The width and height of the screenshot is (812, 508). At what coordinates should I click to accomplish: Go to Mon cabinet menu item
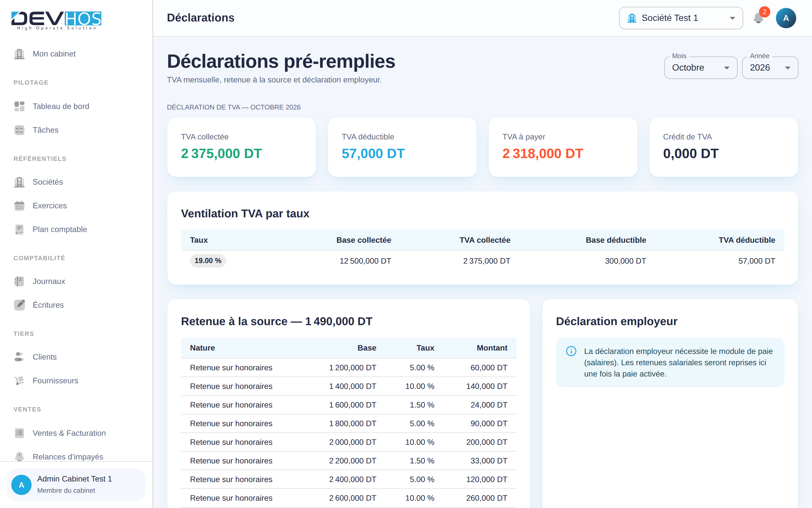point(76,54)
